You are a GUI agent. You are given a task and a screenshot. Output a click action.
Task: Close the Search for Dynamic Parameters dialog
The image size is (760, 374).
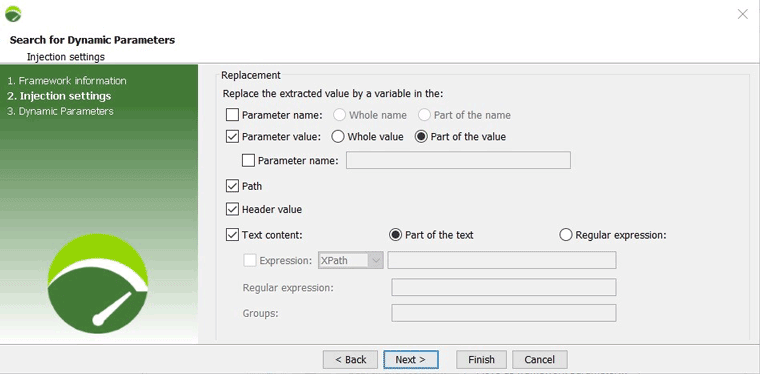click(742, 14)
